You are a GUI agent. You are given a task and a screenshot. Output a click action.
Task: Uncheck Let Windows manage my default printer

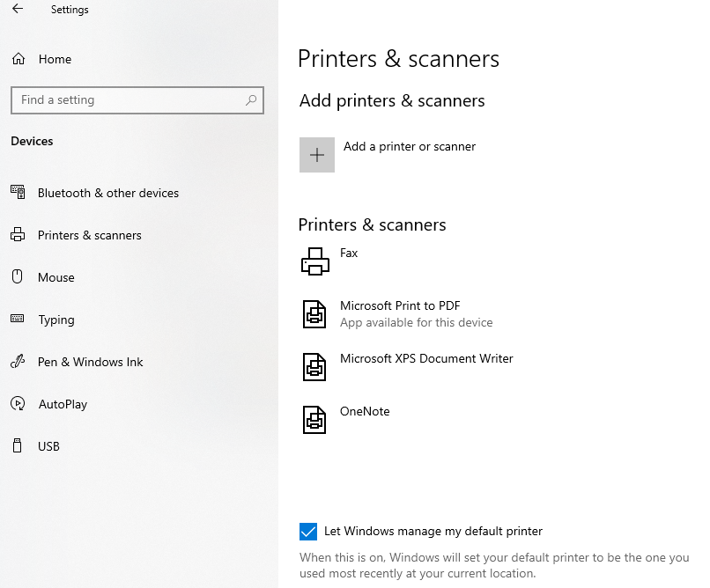tap(308, 531)
